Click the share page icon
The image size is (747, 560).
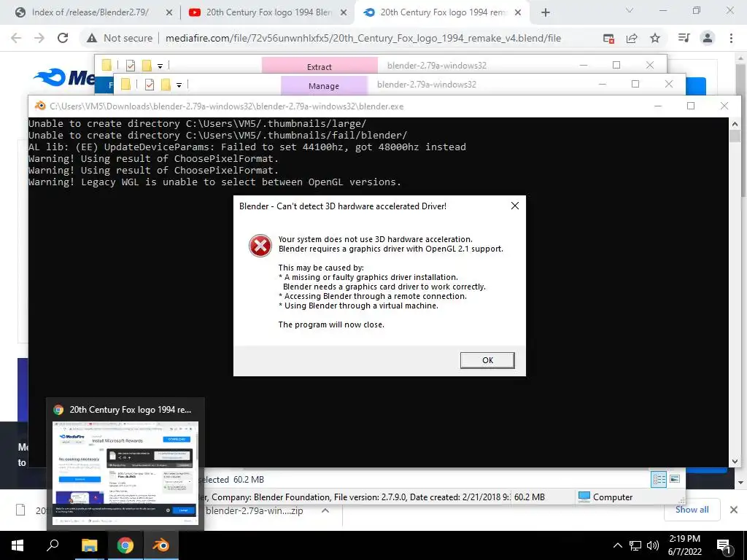[x=632, y=38]
